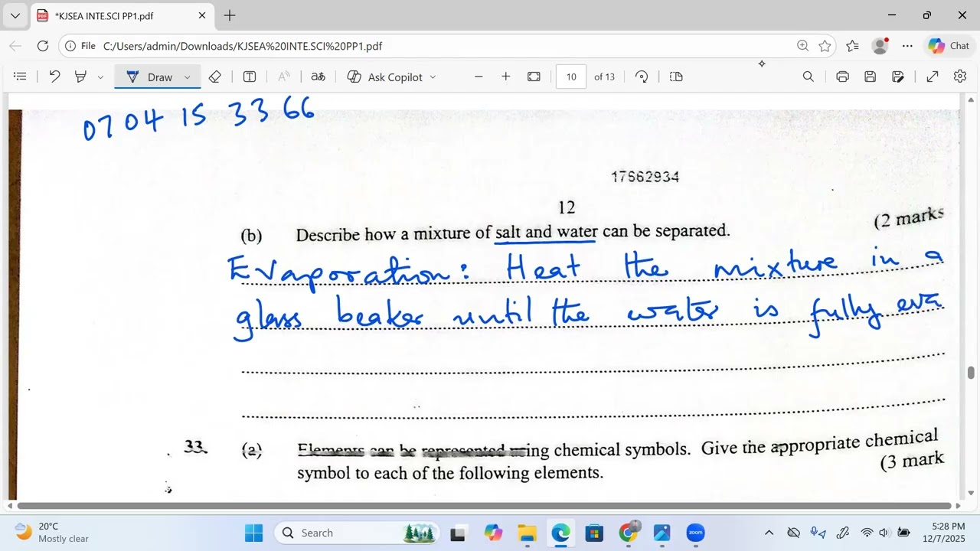Open the Translate tool

[x=318, y=77]
